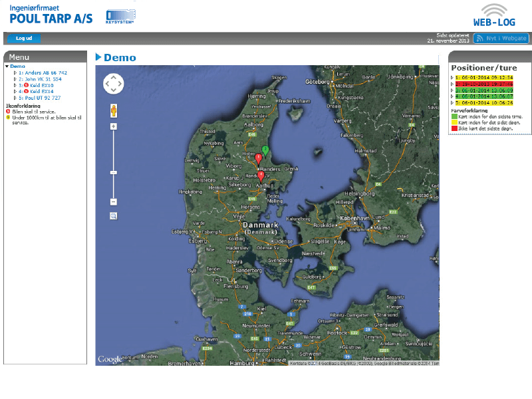Select vehicle 4: Keld EX14
The height and width of the screenshot is (399, 532).
point(41,92)
